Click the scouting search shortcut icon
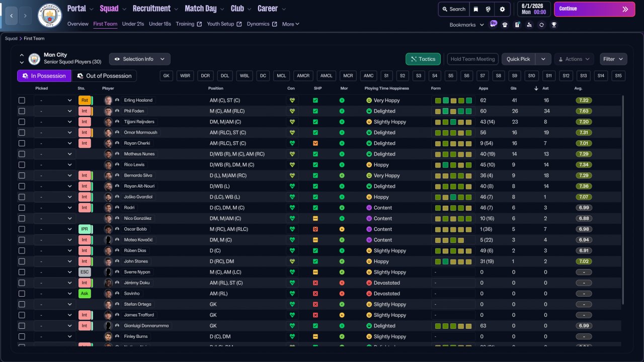 pos(529,25)
